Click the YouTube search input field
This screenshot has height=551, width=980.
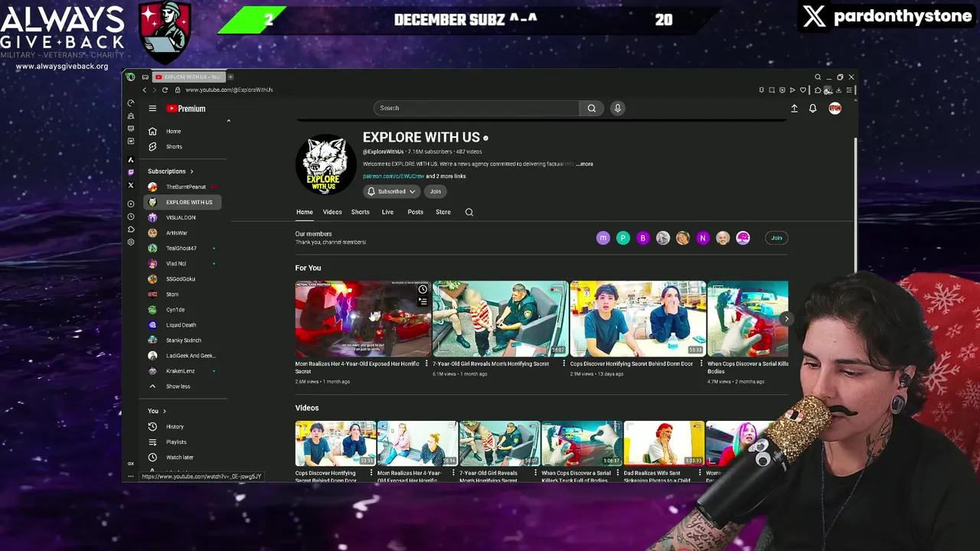click(x=477, y=108)
